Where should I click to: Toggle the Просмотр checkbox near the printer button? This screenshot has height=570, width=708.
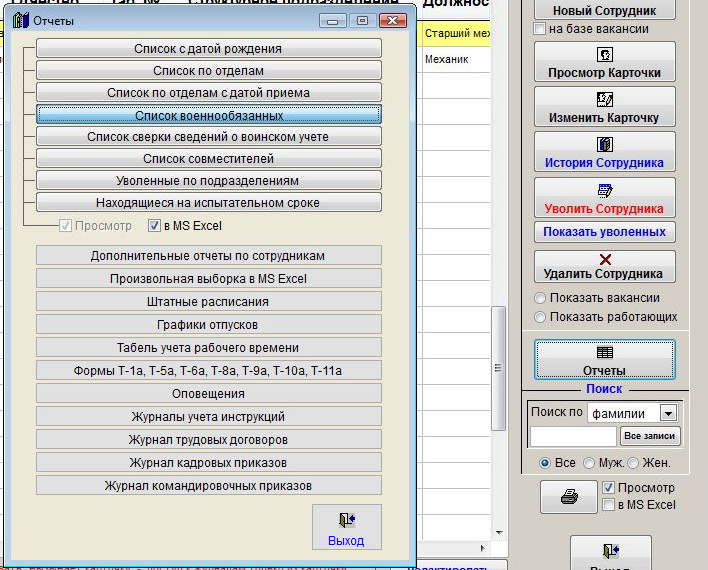608,488
